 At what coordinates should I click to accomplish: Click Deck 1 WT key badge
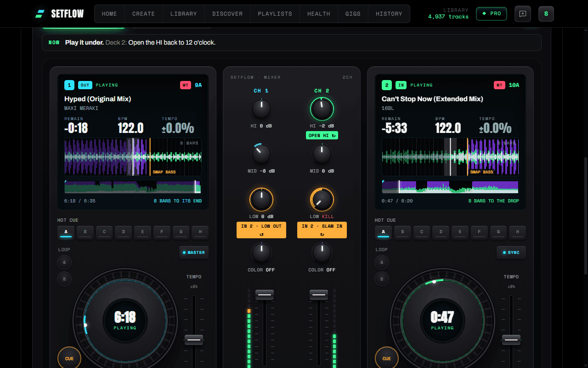point(186,85)
